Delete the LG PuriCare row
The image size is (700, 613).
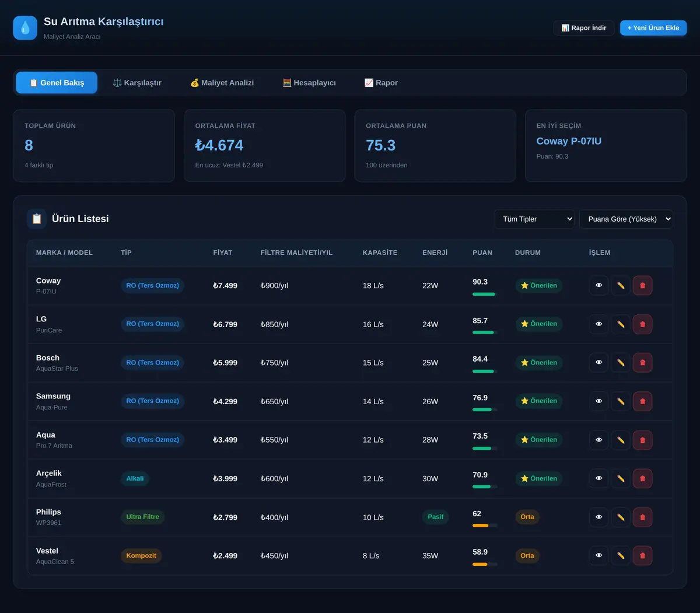point(643,324)
